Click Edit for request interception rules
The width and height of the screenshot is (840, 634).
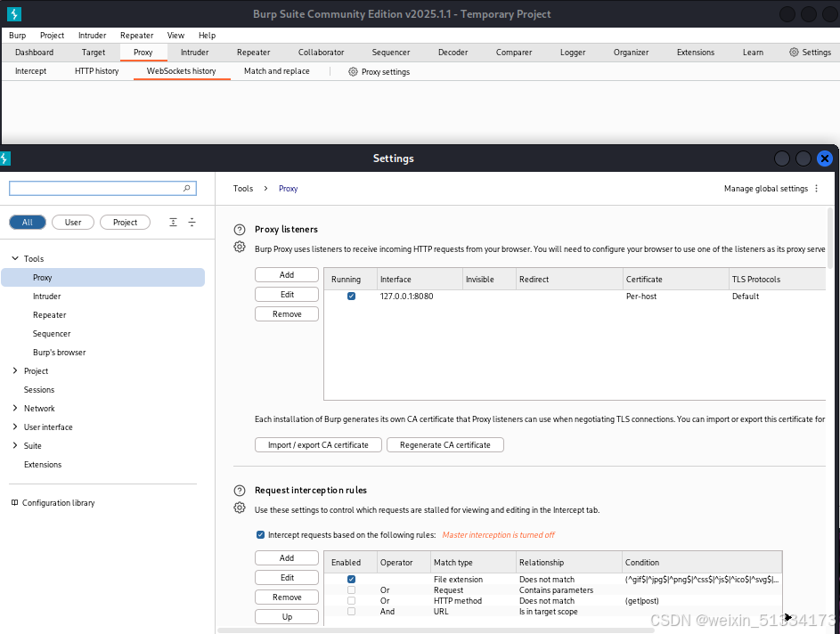[287, 578]
